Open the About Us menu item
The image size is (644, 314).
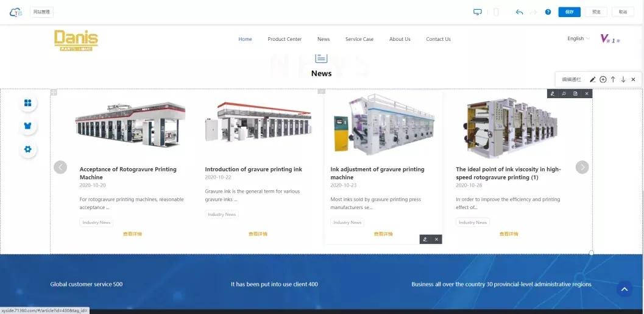(400, 39)
